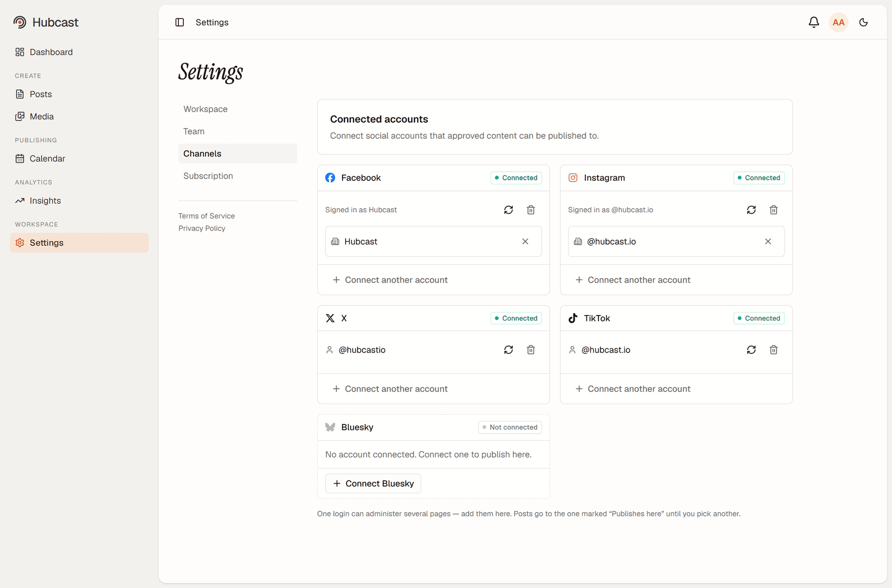
Task: Click the "Signed in as @hubcast.io" text
Action: (611, 210)
